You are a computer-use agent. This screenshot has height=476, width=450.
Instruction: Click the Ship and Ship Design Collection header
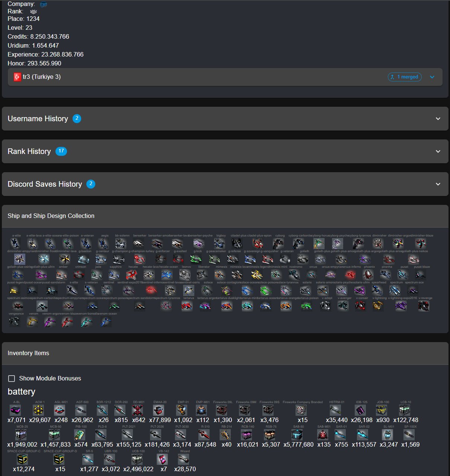point(51,216)
